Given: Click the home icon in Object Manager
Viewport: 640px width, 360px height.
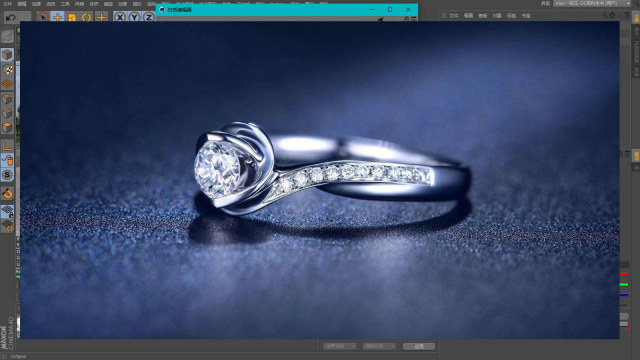Looking at the screenshot, I should point(612,15).
